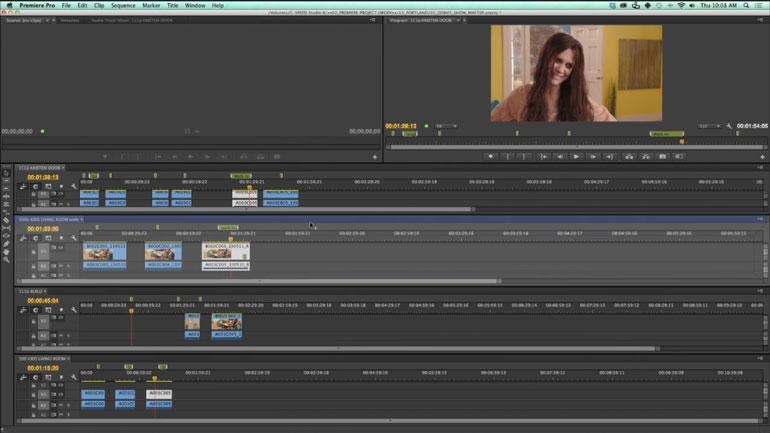Click the wide green marker on Program monitor ruler
Image resolution: width=770 pixels, height=433 pixels.
pos(666,134)
